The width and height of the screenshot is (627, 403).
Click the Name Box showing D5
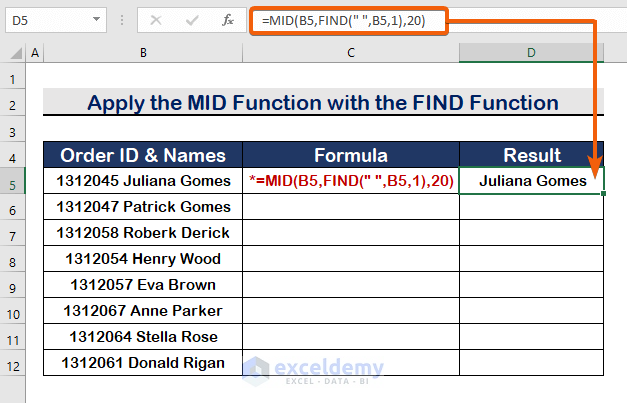pos(56,20)
